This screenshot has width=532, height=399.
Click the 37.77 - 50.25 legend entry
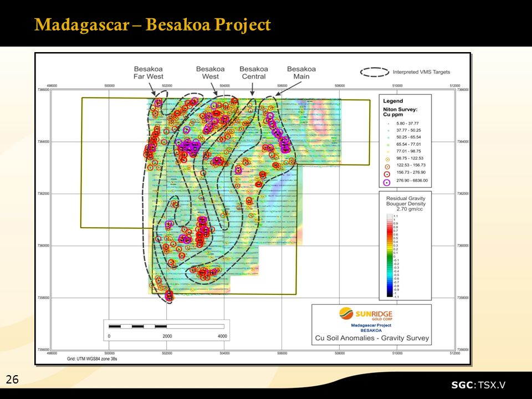408,130
